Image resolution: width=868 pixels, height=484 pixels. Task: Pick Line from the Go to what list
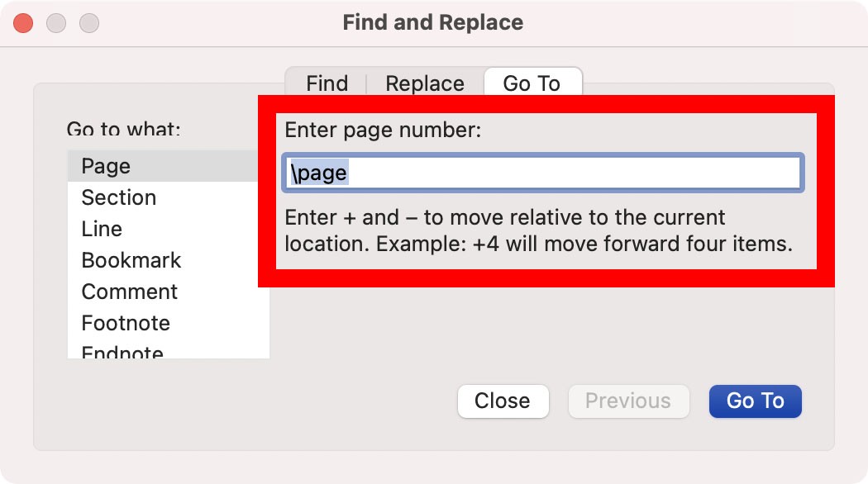(x=102, y=229)
